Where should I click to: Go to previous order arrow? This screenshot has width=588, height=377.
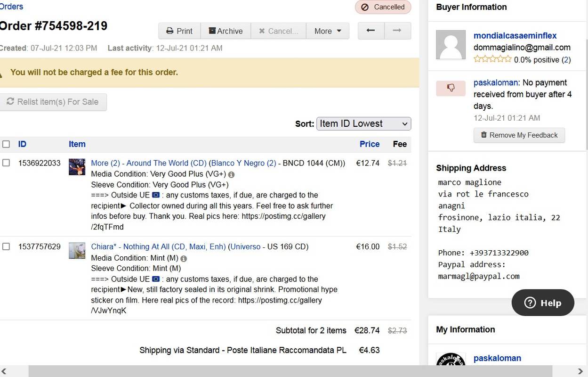pyautogui.click(x=371, y=31)
